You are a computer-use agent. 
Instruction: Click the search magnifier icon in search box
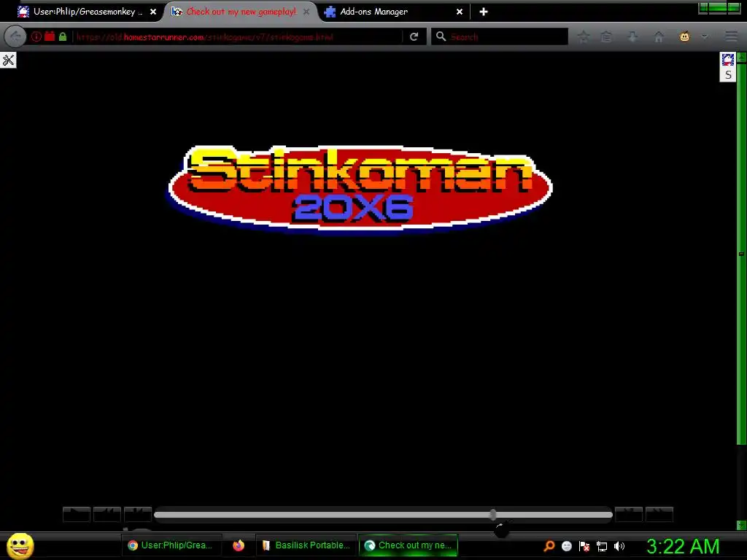[x=441, y=36]
